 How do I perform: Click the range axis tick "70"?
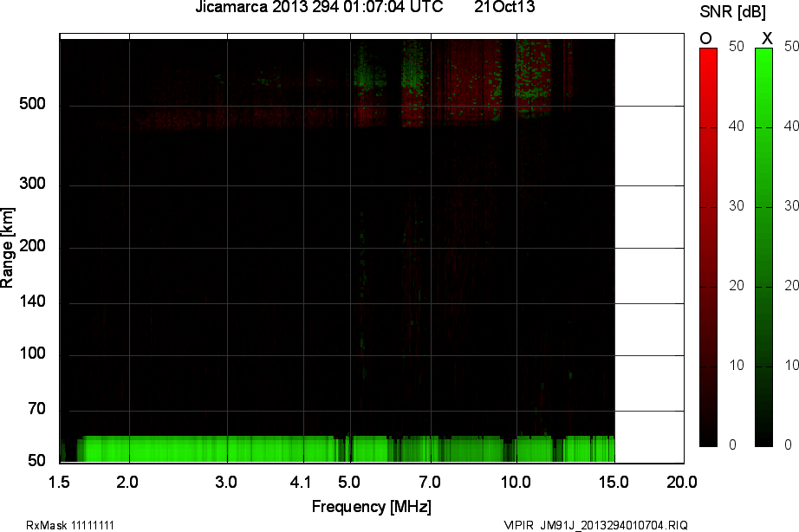coord(36,409)
